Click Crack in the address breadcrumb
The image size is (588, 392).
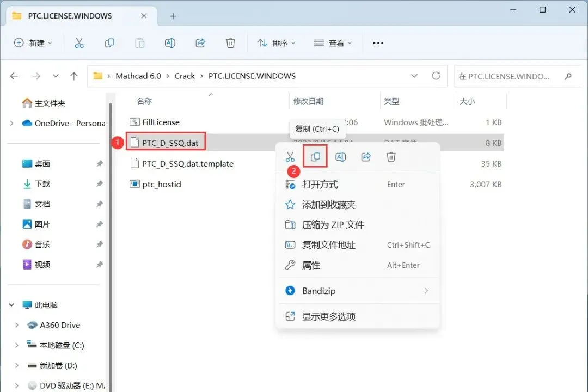pos(185,76)
